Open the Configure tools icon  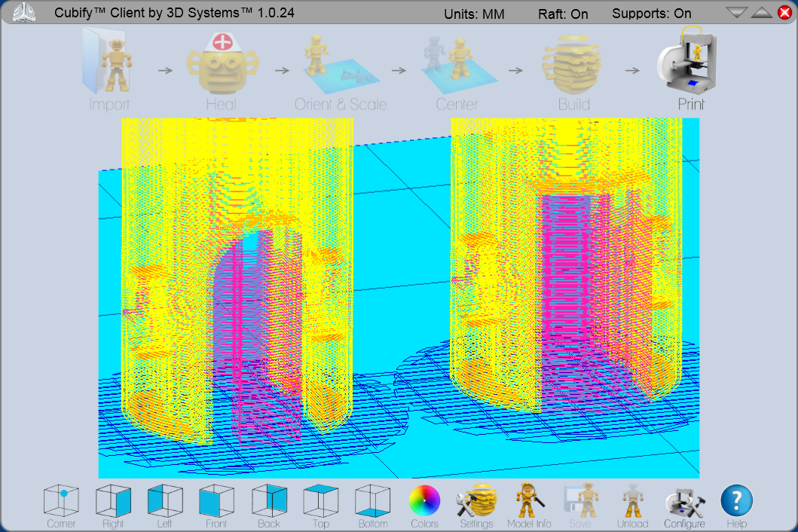coord(684,501)
